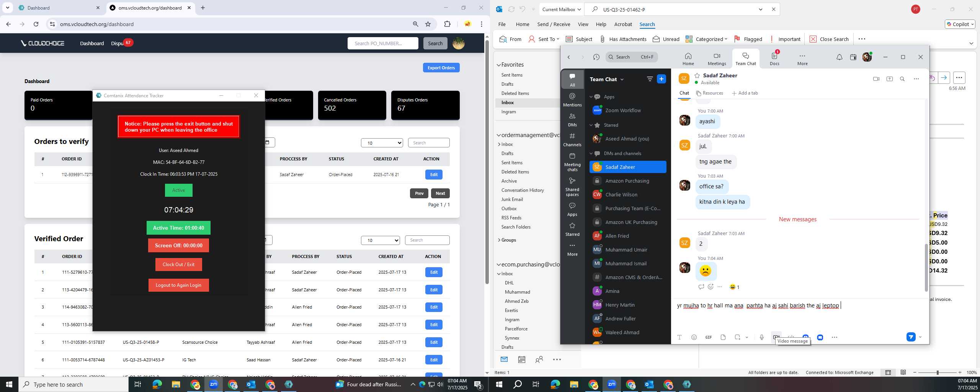Open the Current Mailbox scope dropdown
The height and width of the screenshot is (392, 980).
561,9
